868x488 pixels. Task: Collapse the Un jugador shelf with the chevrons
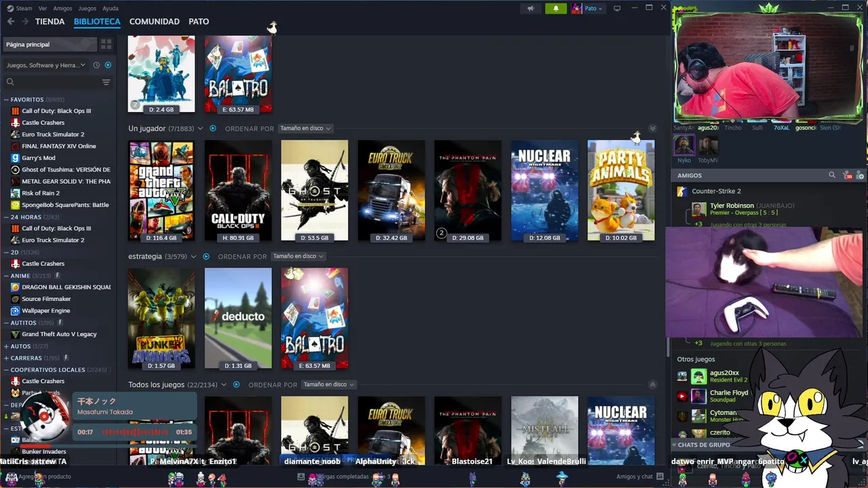652,128
